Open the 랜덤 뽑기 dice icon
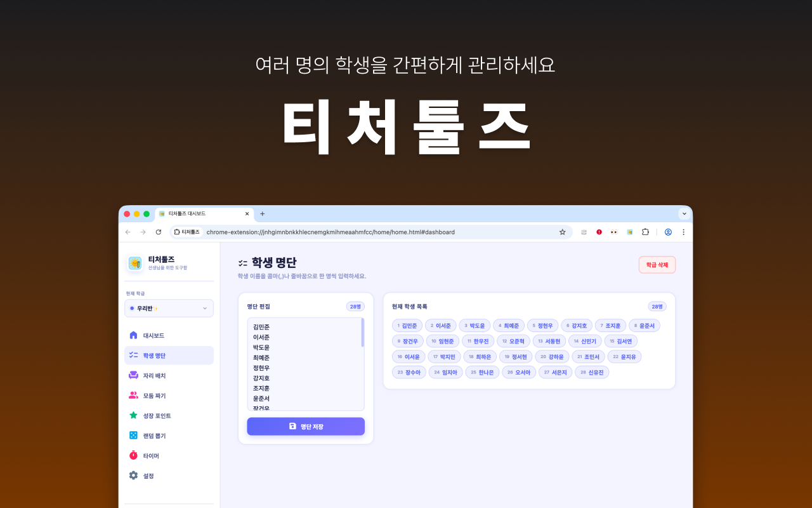This screenshot has height=508, width=812. [x=133, y=436]
